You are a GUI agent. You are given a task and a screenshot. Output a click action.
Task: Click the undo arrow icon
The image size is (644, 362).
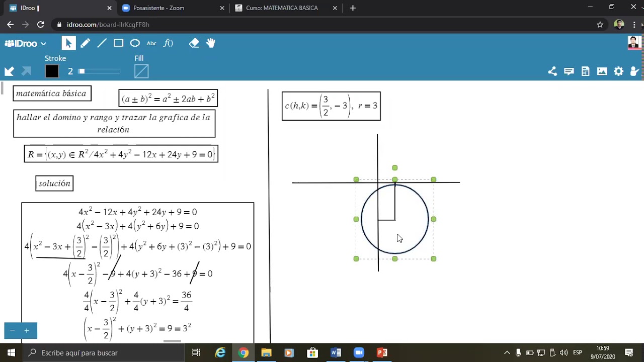9,71
